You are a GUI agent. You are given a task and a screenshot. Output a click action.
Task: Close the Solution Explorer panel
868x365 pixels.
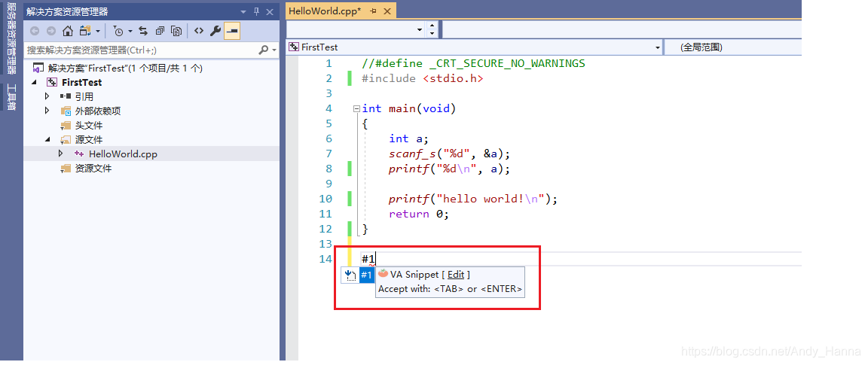(270, 11)
